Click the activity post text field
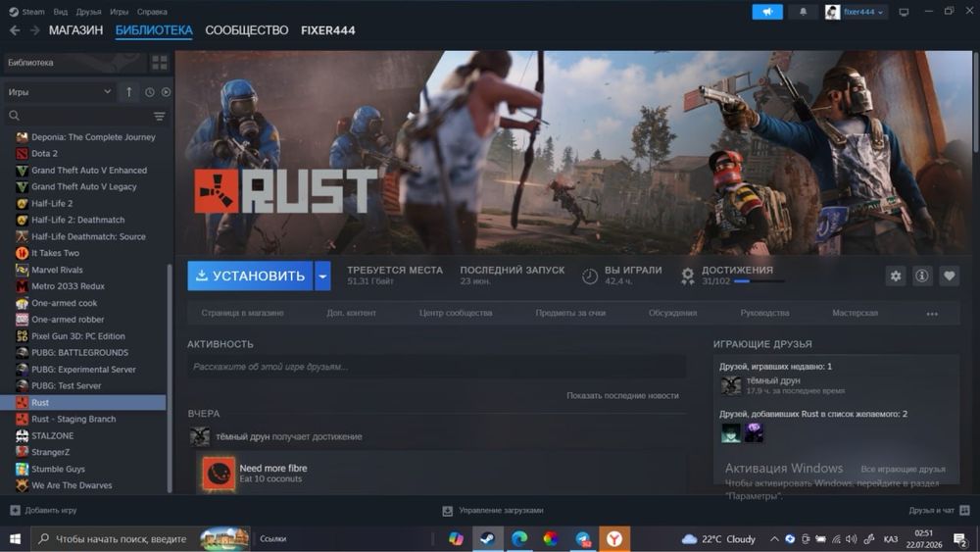Image resolution: width=980 pixels, height=552 pixels. [436, 367]
